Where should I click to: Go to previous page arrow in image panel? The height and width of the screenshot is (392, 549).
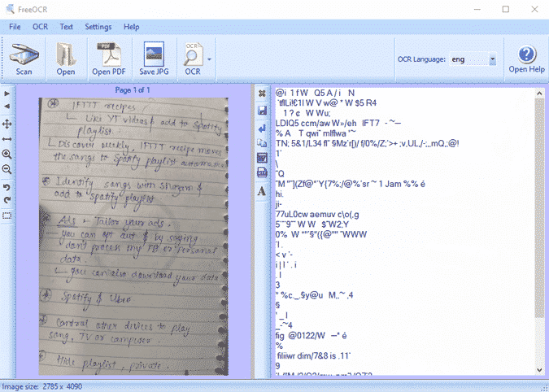click(x=7, y=107)
